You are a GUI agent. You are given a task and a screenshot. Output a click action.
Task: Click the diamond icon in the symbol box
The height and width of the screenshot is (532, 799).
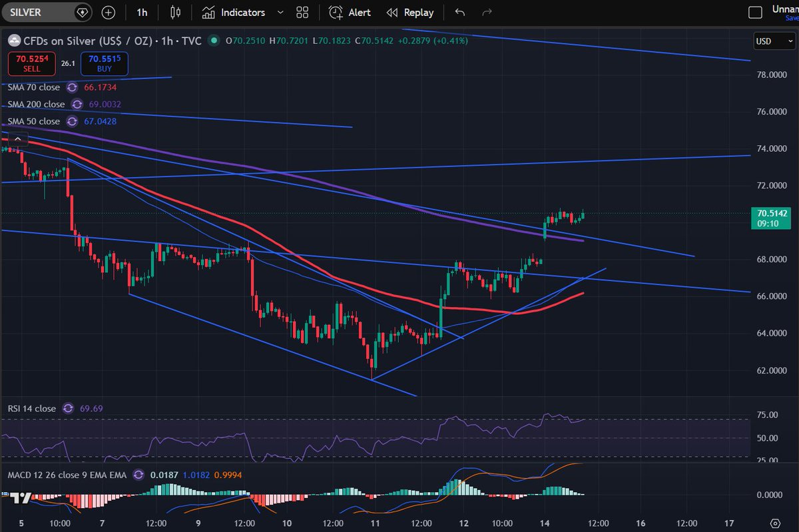point(82,13)
